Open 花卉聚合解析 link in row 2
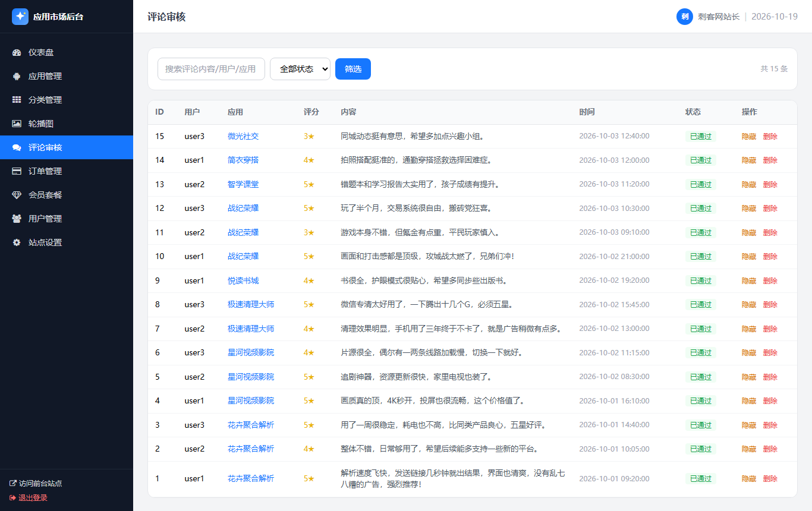The width and height of the screenshot is (812, 511). point(251,449)
